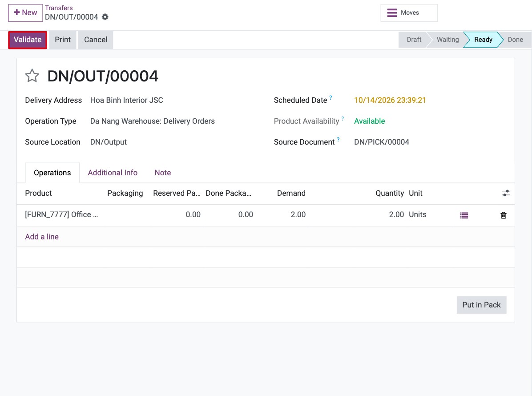The width and height of the screenshot is (532, 396).
Task: Open the Moves smart button
Action: 409,13
